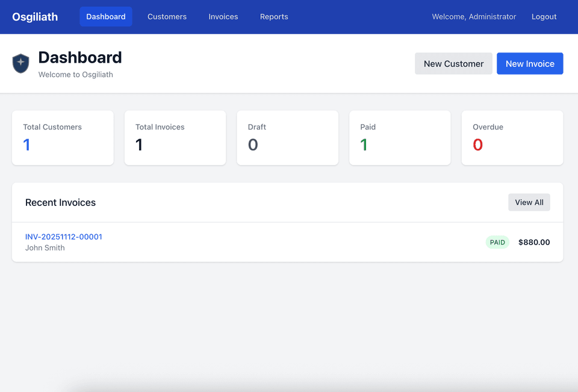
Task: Select the Draft invoices counter
Action: [x=252, y=145]
